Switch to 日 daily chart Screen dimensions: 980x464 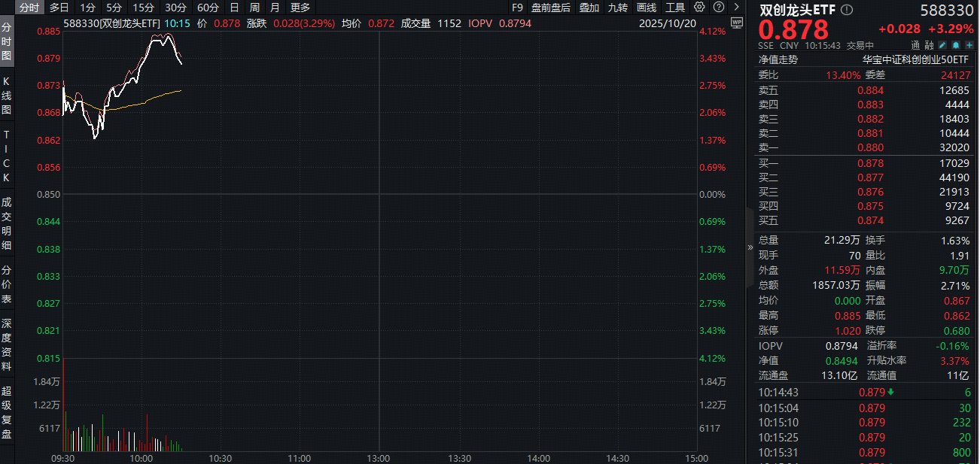(x=234, y=8)
